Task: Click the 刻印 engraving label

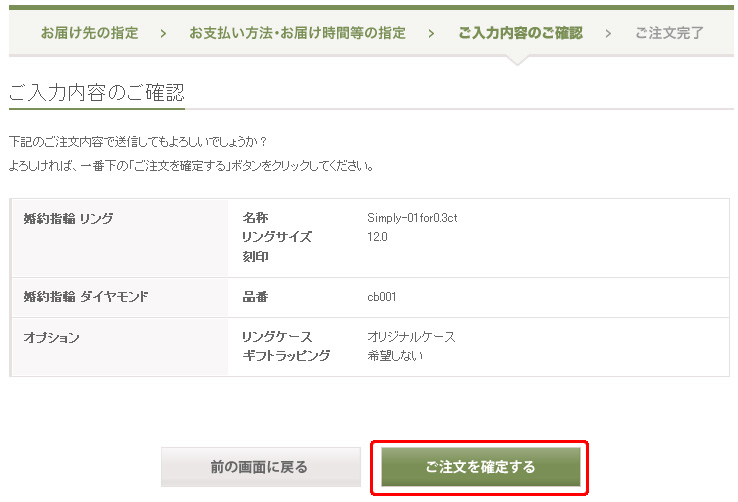Action: pyautogui.click(x=255, y=257)
